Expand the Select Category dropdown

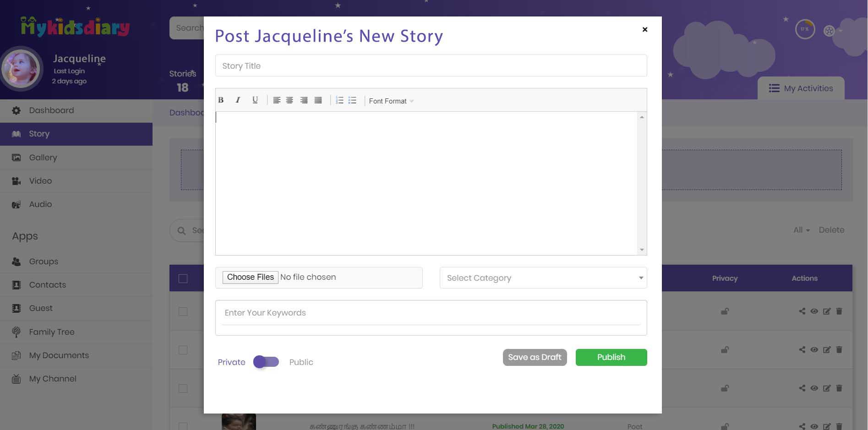[x=543, y=278]
